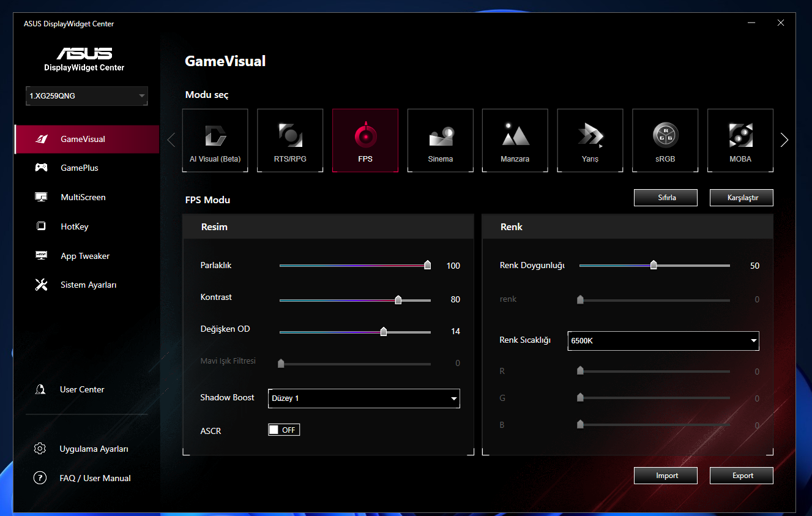Show next modes with right arrow
This screenshot has height=516, width=812.
click(784, 140)
